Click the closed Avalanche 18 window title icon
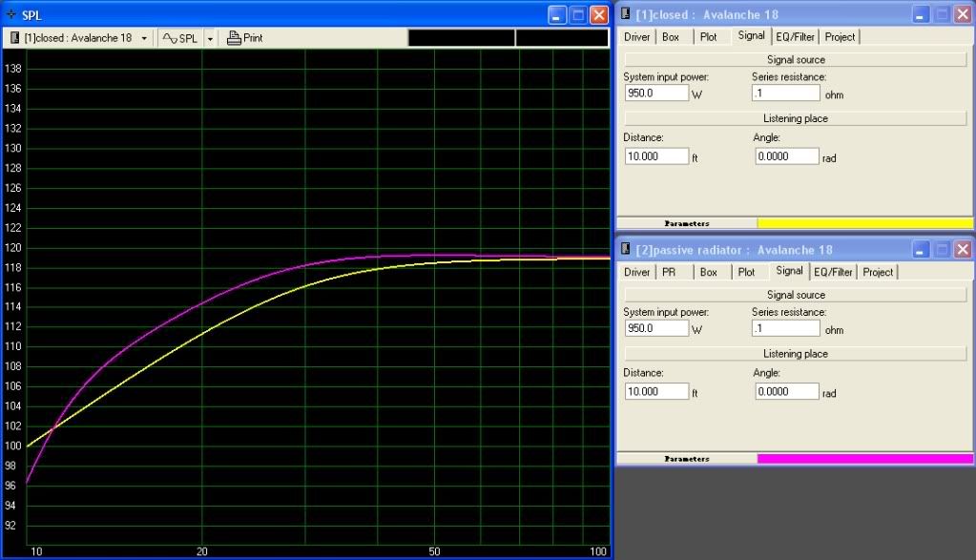976x560 pixels. 626,13
